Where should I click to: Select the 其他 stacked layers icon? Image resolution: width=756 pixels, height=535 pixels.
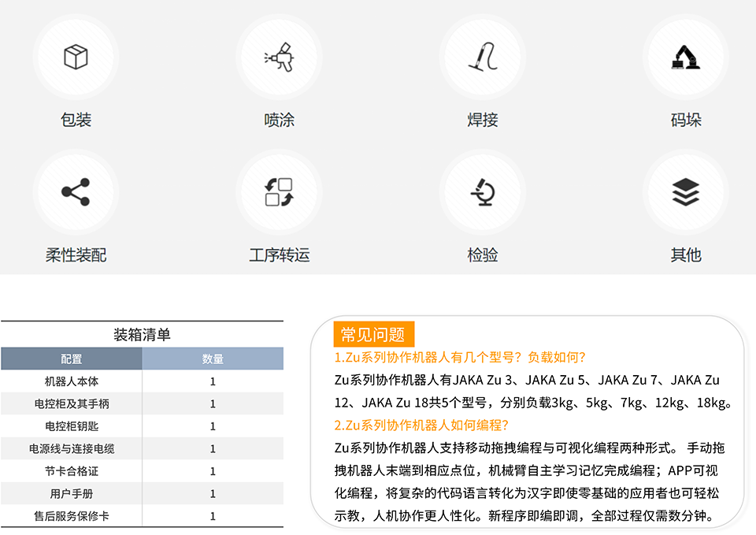tap(685, 191)
